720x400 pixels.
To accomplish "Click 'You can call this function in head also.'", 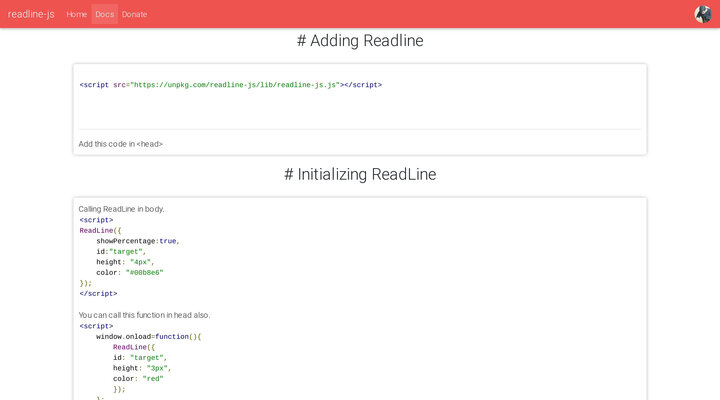I will (x=144, y=315).
